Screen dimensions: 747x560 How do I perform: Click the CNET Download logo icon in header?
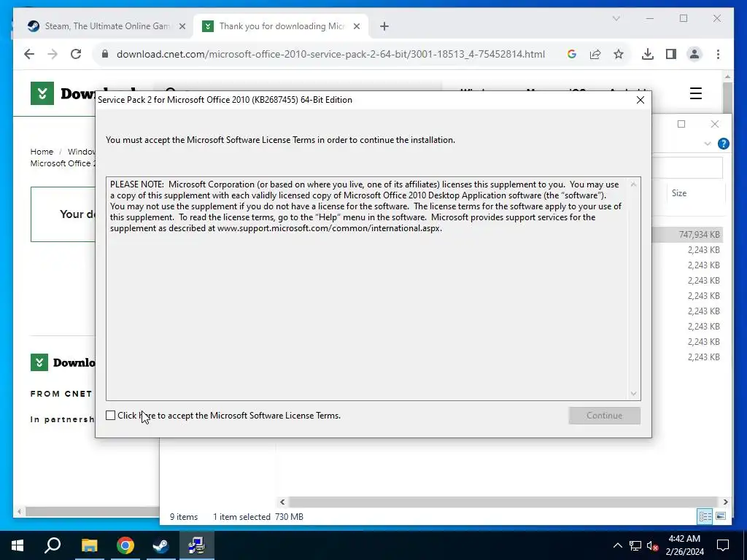42,93
